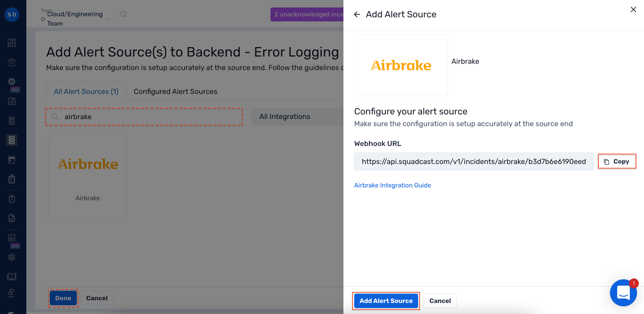Screen dimensions: 644x314
Task: Click the Done button
Action: (63, 298)
